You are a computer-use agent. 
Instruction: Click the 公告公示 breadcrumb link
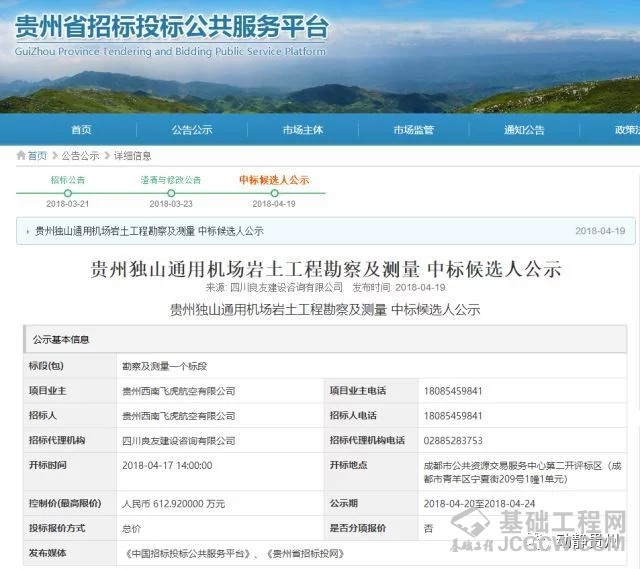point(80,156)
